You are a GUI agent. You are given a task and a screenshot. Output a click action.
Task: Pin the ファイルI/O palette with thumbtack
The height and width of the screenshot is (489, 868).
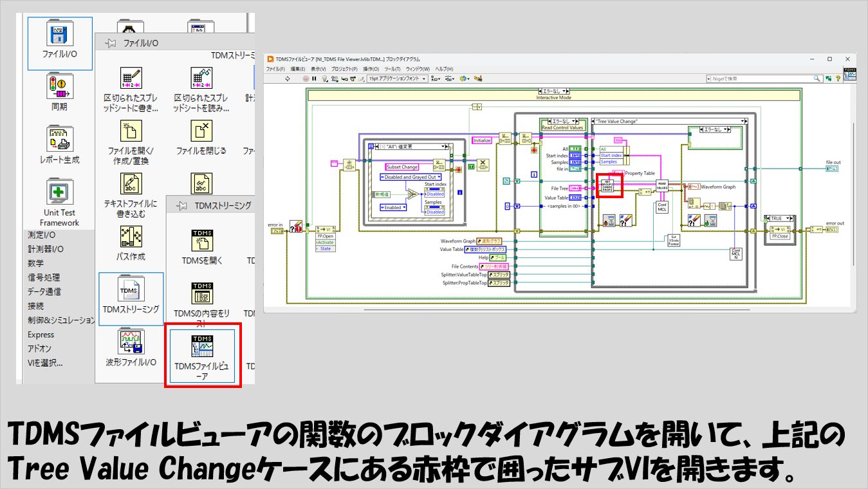pos(111,43)
